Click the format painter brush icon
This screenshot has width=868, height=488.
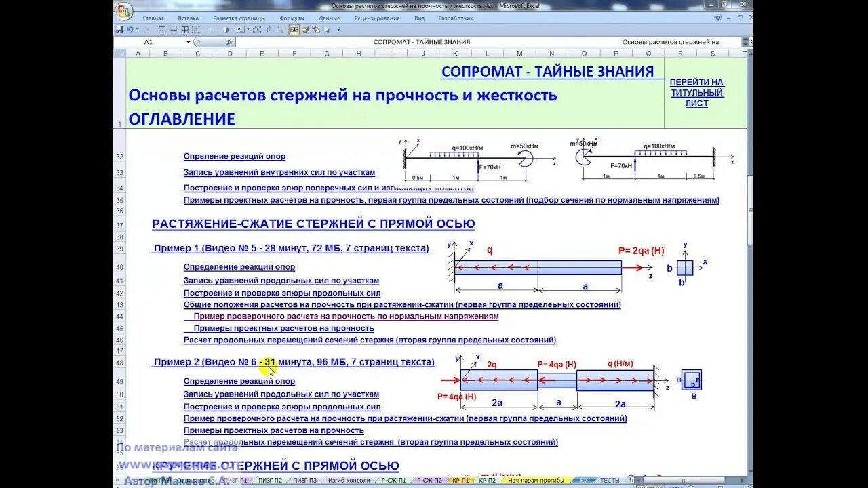[x=305, y=30]
